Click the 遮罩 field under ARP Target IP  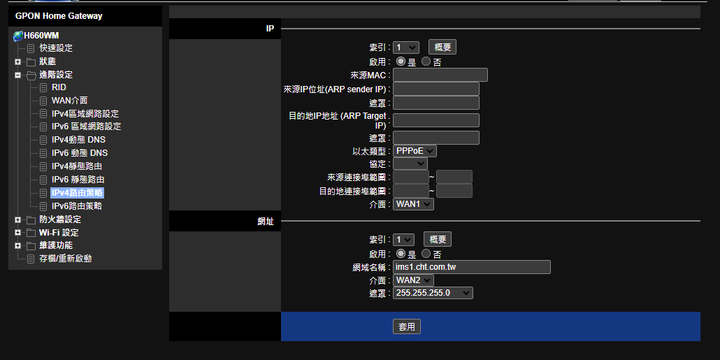point(436,138)
